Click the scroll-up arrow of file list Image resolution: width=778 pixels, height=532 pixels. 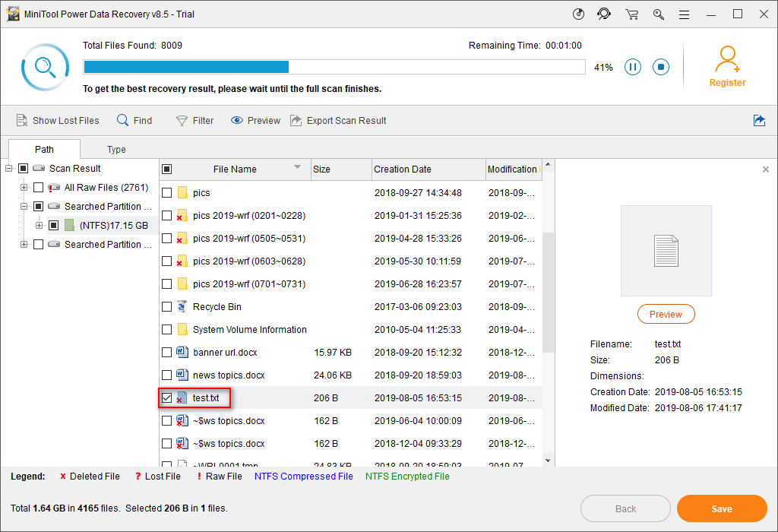click(x=548, y=164)
